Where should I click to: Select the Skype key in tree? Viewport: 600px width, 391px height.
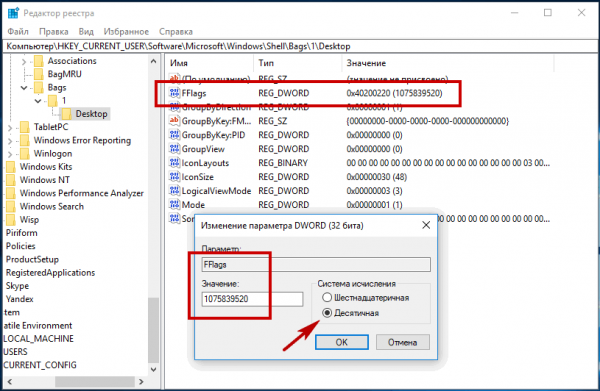coord(17,286)
